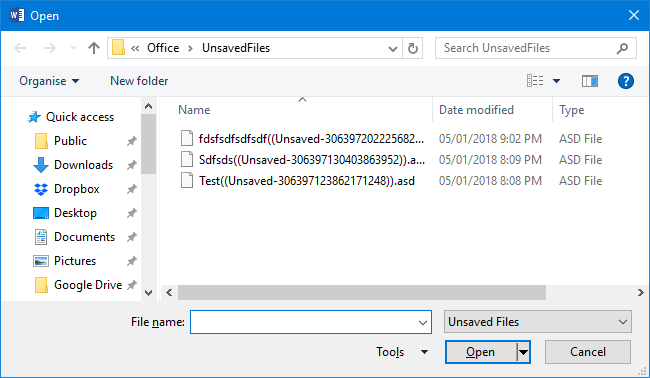Open Google Drive in the sidebar

click(x=88, y=285)
